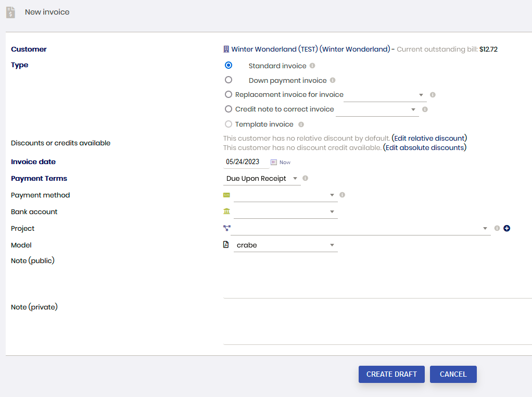The image size is (532, 397).
Task: Expand the Payment method dropdown
Action: pyautogui.click(x=285, y=195)
